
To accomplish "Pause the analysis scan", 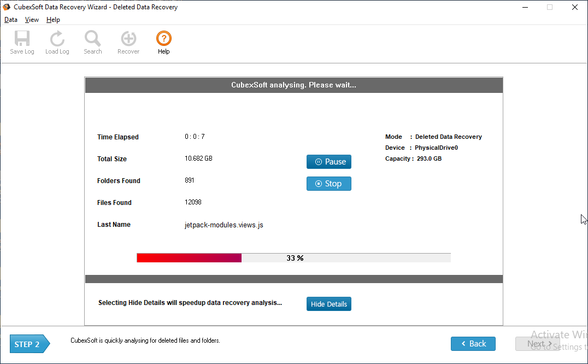I will pos(329,162).
